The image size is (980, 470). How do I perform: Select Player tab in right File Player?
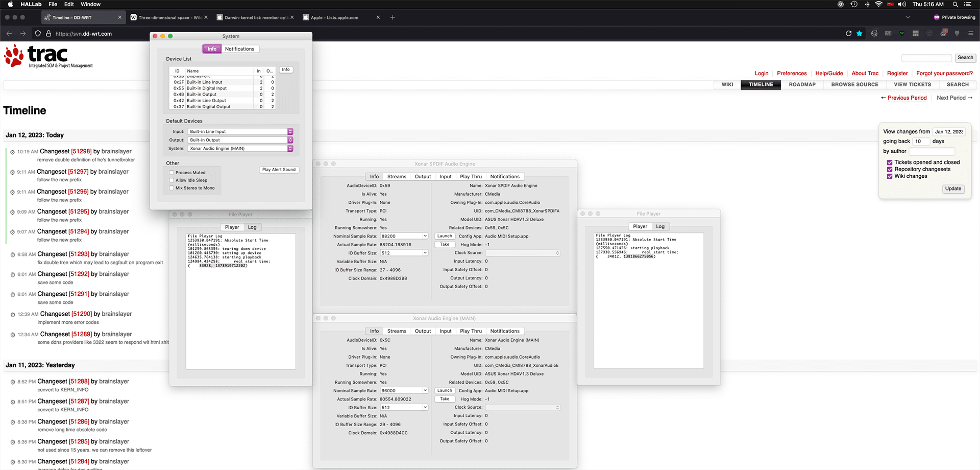click(x=640, y=226)
